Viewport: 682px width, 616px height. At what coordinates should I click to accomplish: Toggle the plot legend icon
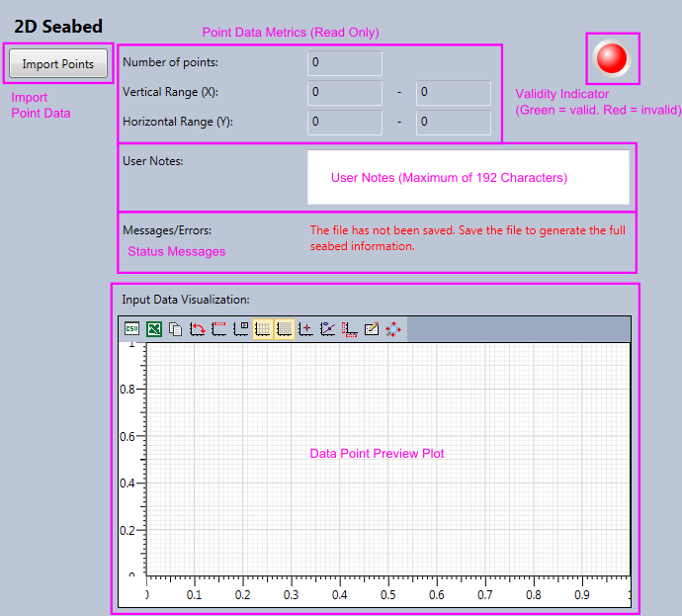241,329
